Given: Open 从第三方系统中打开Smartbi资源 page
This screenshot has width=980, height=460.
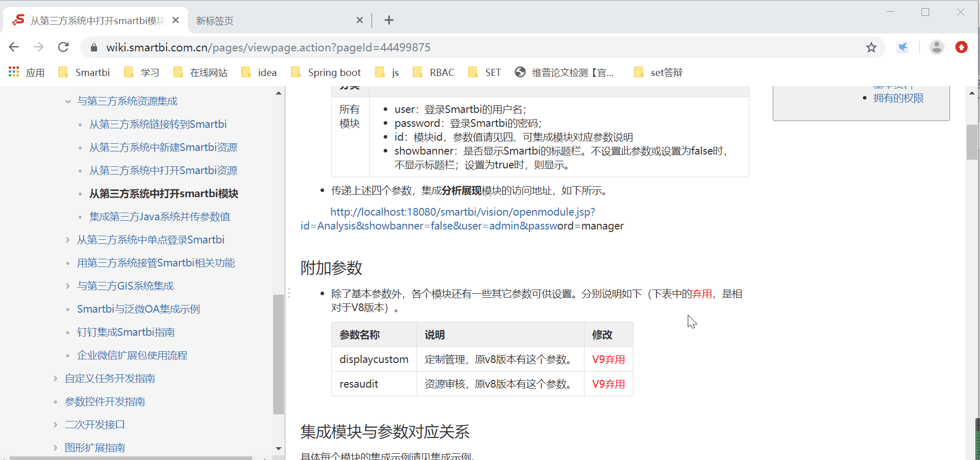Looking at the screenshot, I should [163, 170].
